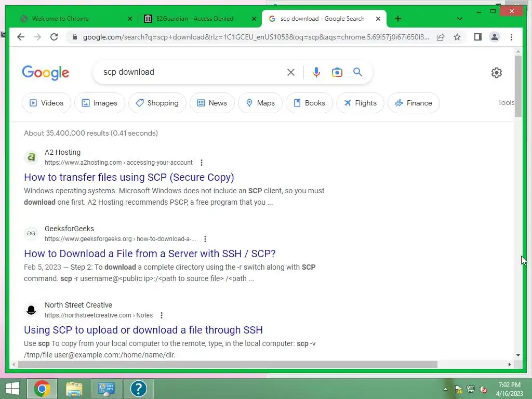
Task: Close the E2Guardian tab
Action: pyautogui.click(x=254, y=19)
